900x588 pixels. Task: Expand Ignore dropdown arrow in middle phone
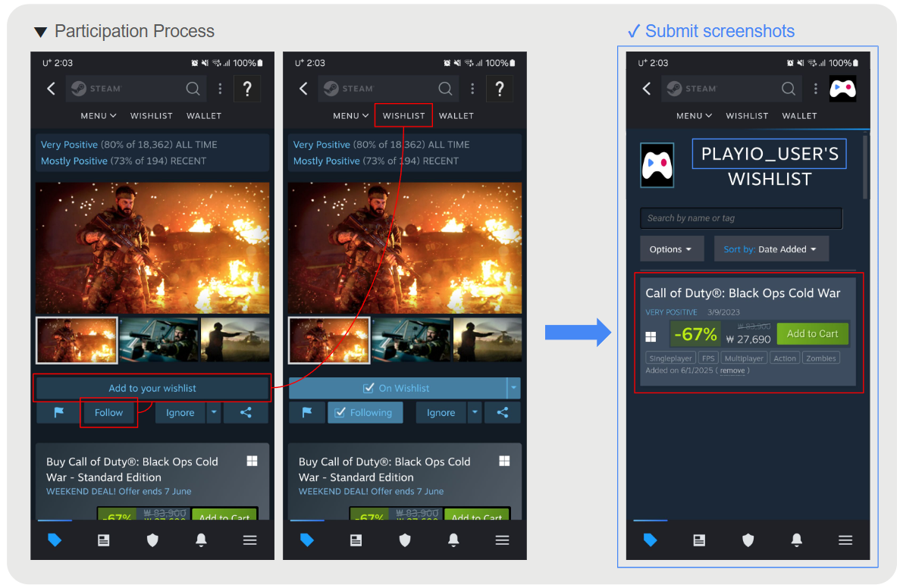click(475, 412)
